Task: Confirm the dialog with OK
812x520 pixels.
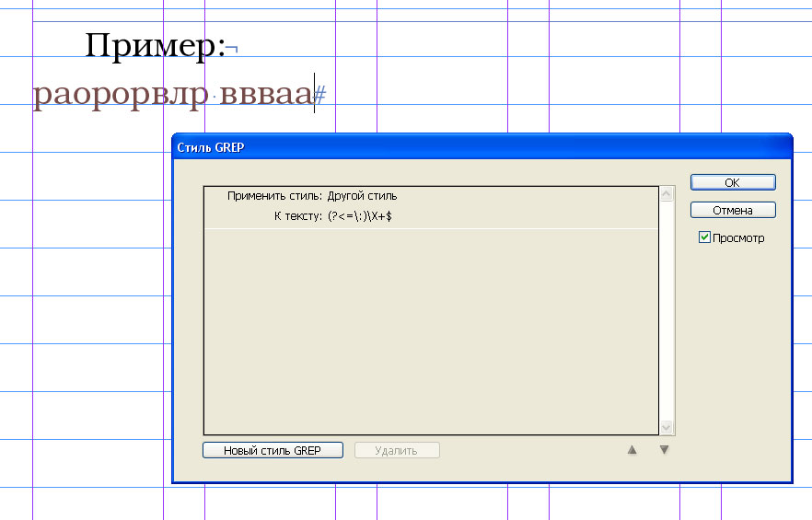Action: click(x=733, y=182)
